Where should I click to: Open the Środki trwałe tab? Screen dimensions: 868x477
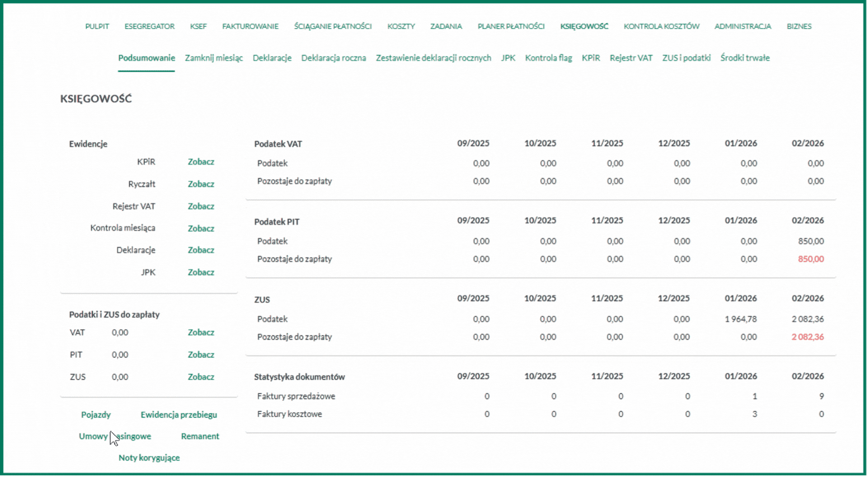click(745, 58)
